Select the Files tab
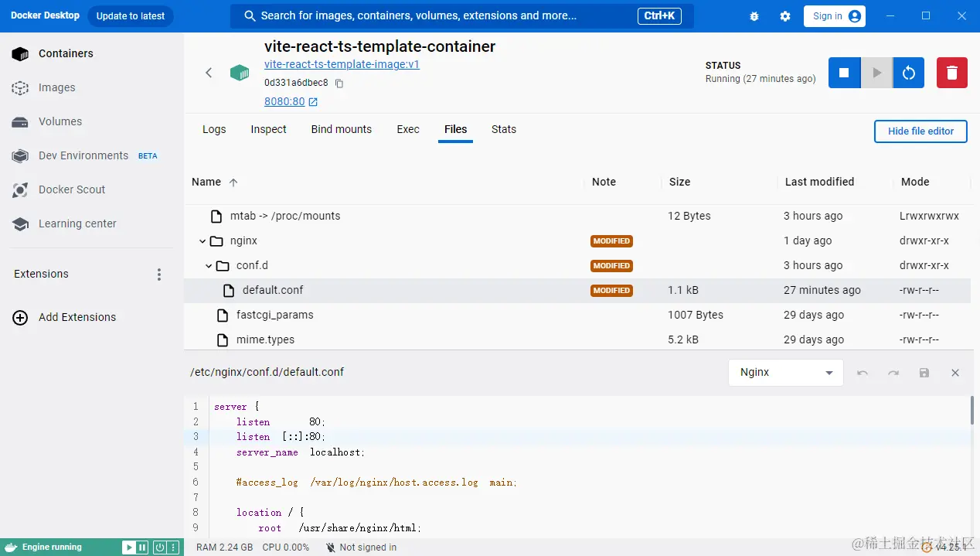Image resolution: width=980 pixels, height=556 pixels. pos(456,129)
